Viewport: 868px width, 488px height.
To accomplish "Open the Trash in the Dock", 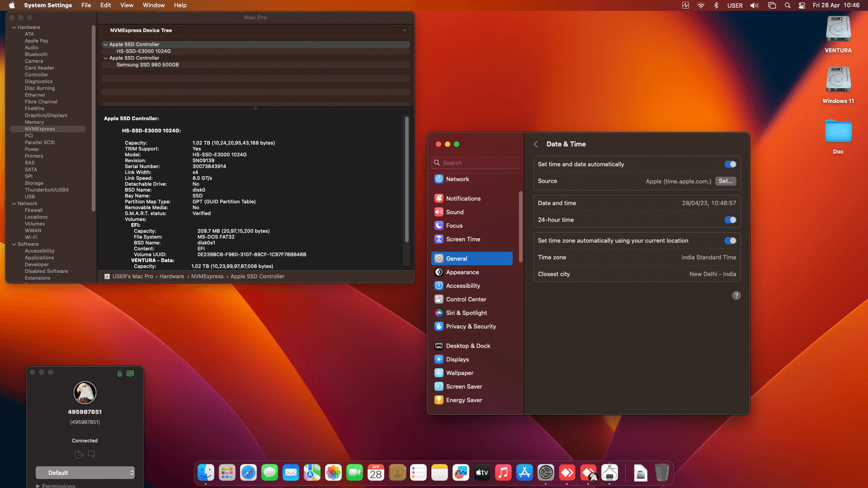I will click(662, 473).
